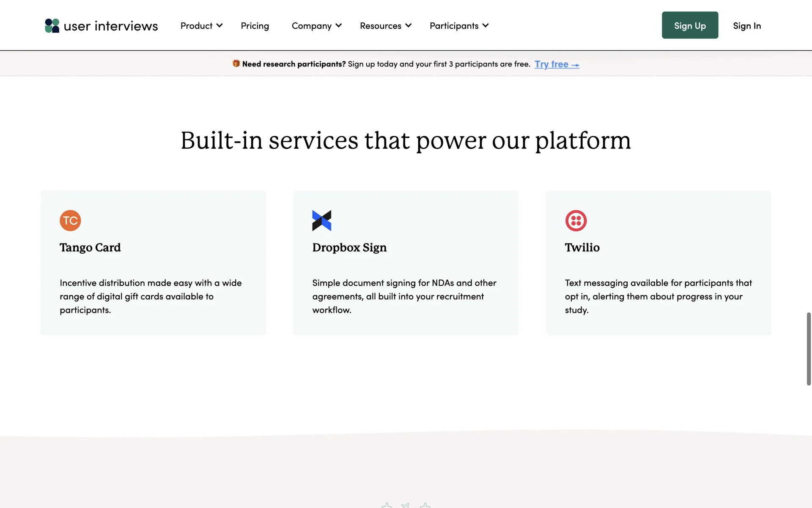Click the vertical page scrollbar thumb

809,349
